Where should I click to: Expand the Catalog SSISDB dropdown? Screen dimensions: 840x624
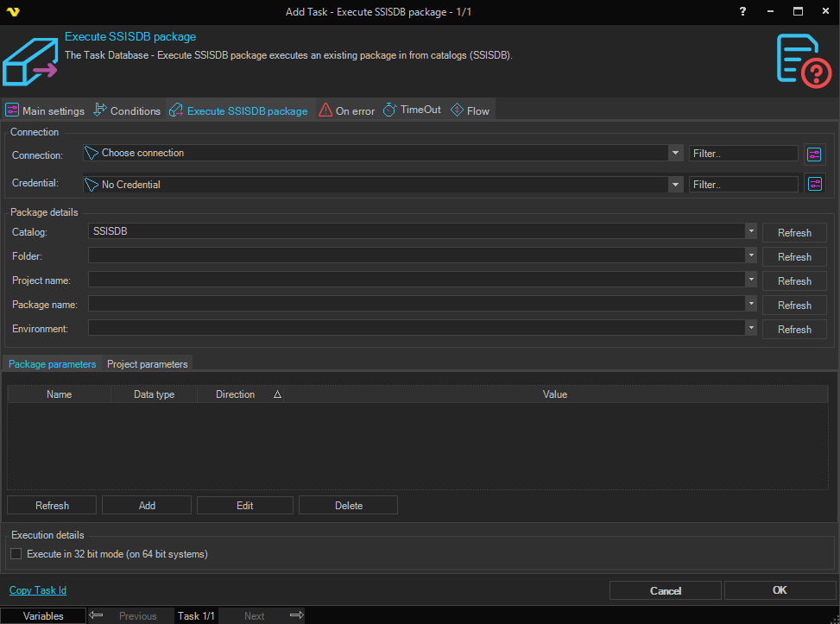tap(751, 231)
